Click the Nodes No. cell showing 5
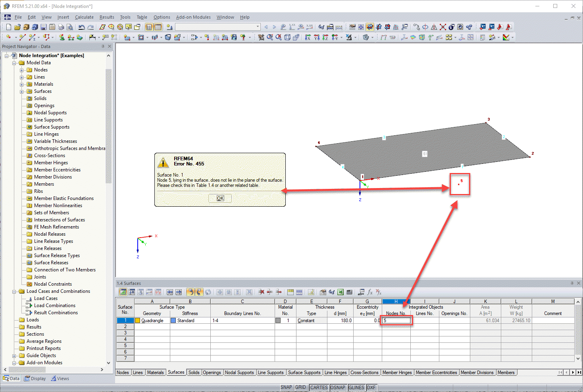This screenshot has width=583, height=392. (x=396, y=320)
